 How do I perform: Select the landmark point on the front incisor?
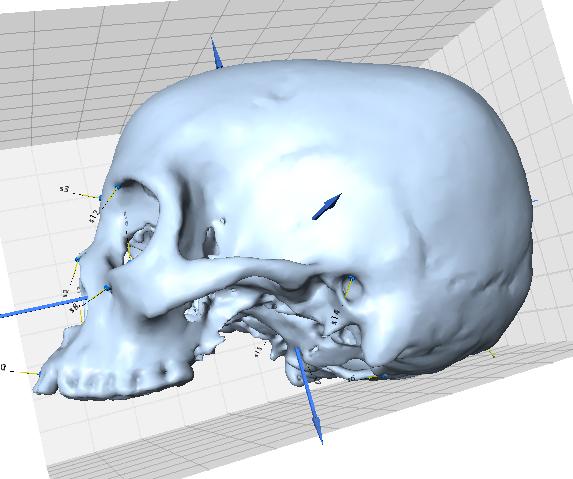(41, 374)
